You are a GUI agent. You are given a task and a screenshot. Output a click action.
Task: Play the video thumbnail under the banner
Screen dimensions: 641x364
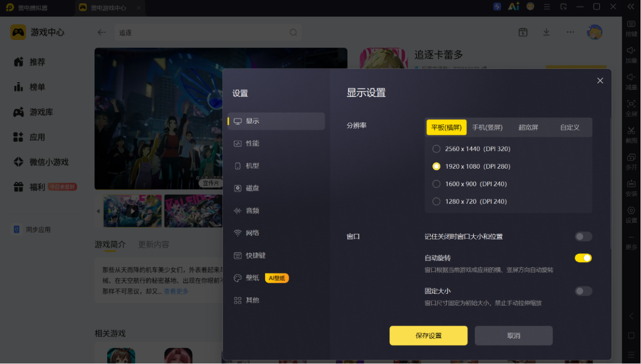pos(132,211)
